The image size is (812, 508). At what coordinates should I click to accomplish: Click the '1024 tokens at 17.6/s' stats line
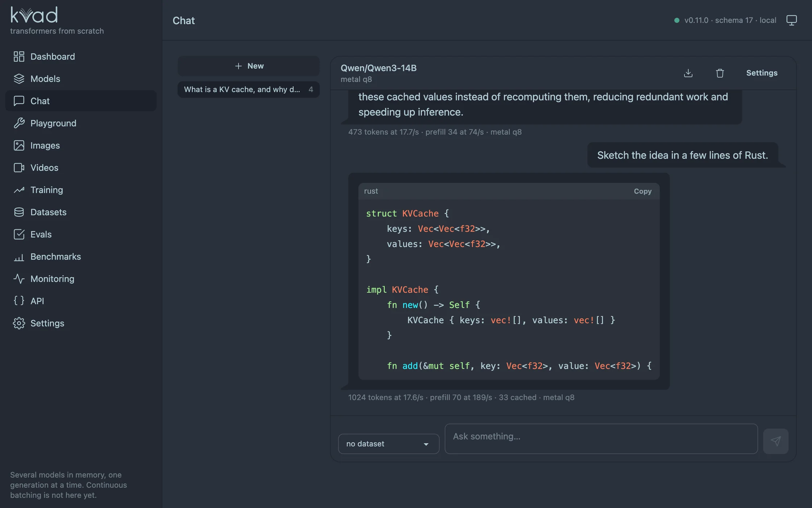tap(461, 397)
